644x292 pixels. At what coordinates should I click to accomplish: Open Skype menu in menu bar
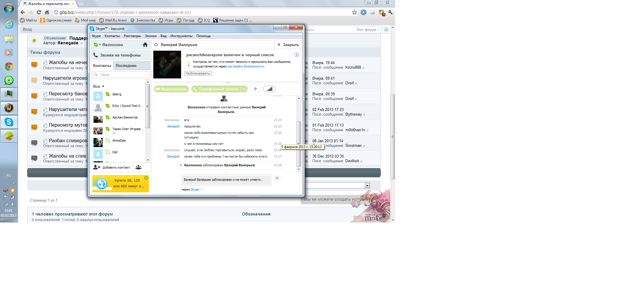[96, 36]
